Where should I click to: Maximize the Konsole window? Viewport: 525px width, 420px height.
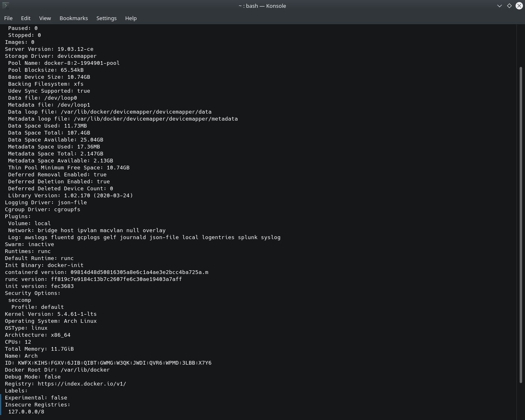509,6
